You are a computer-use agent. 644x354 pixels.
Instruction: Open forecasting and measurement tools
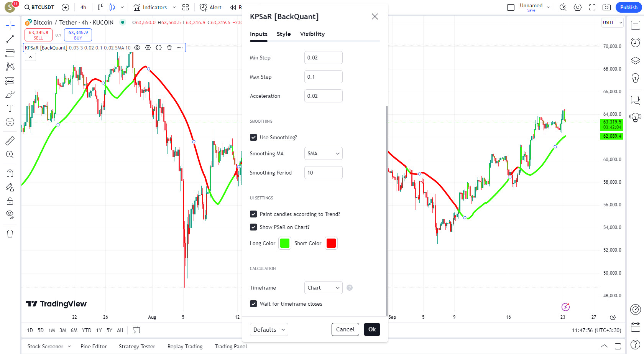(10, 81)
